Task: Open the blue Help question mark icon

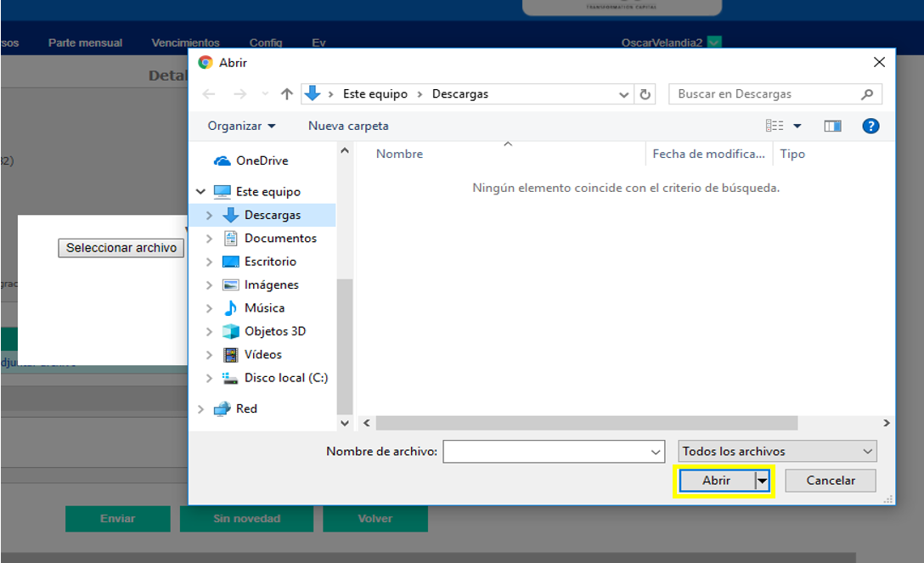Action: pos(870,126)
